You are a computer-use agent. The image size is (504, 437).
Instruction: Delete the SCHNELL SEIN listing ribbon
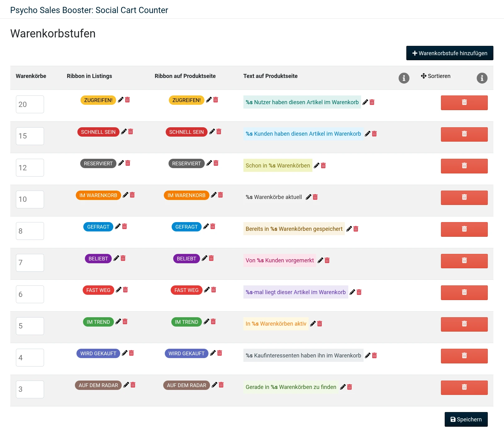click(131, 132)
